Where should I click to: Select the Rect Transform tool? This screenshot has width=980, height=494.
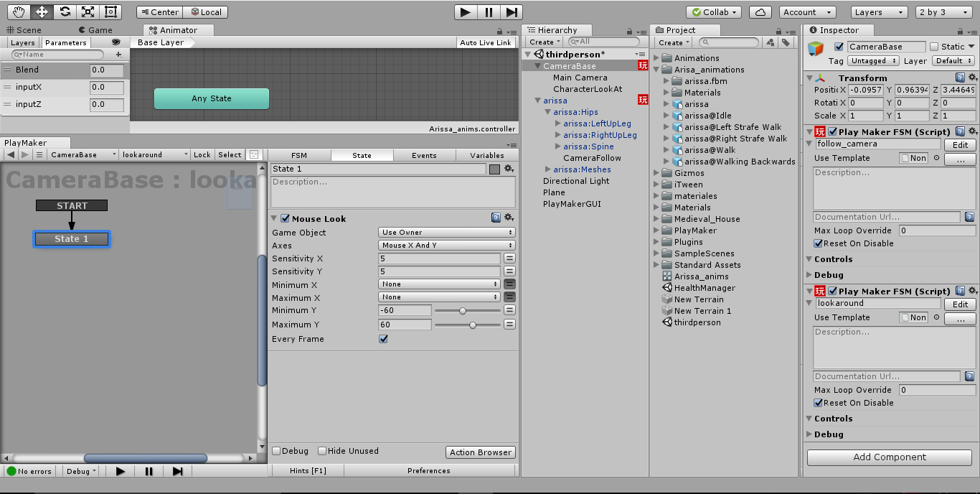point(110,11)
